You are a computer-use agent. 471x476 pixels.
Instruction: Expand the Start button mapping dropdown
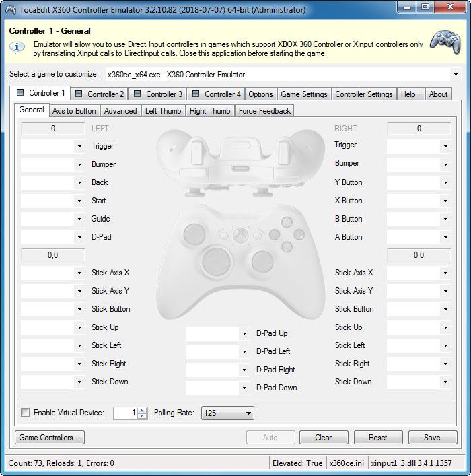coord(79,201)
